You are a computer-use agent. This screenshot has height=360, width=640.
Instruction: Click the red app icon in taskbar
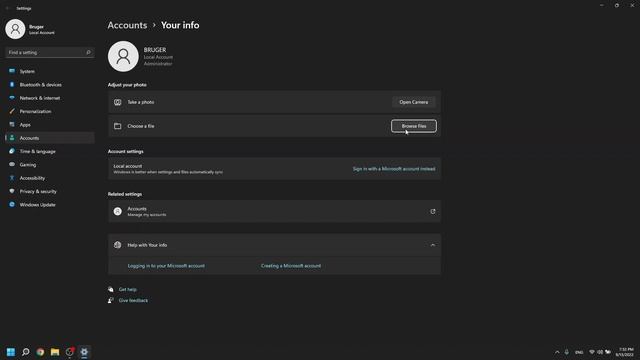(x=70, y=351)
